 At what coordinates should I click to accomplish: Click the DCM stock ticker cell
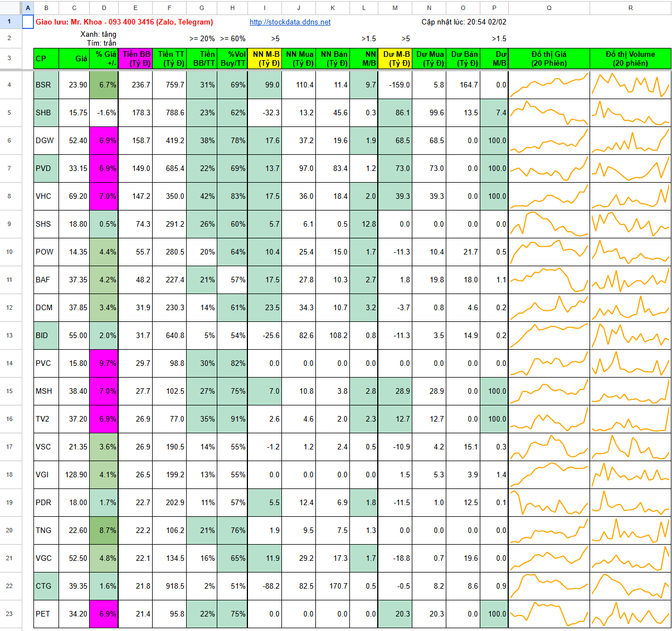pyautogui.click(x=46, y=307)
